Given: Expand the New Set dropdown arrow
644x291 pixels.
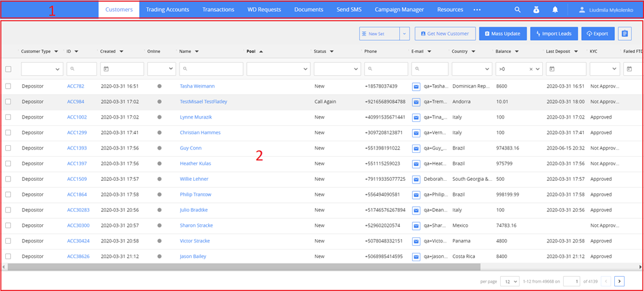Looking at the screenshot, I should pos(404,34).
